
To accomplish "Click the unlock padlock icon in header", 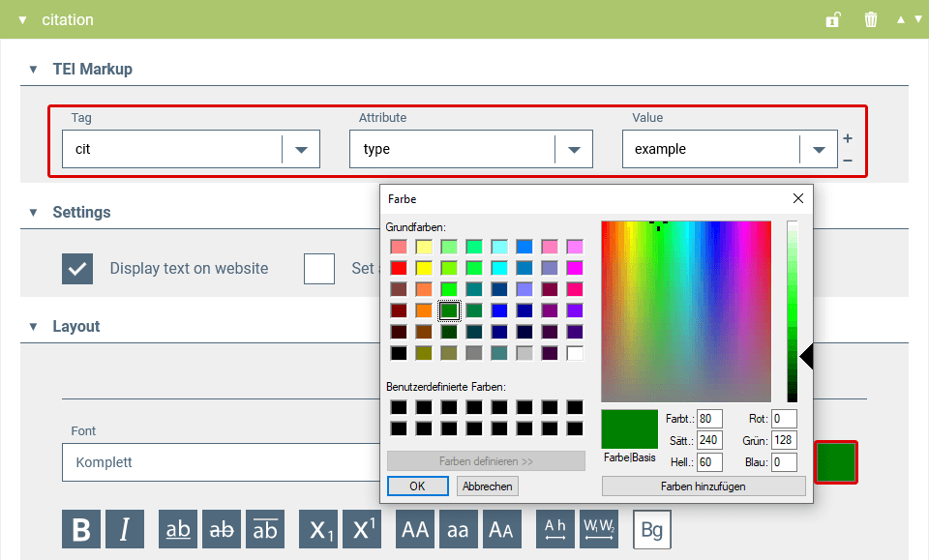I will [832, 19].
